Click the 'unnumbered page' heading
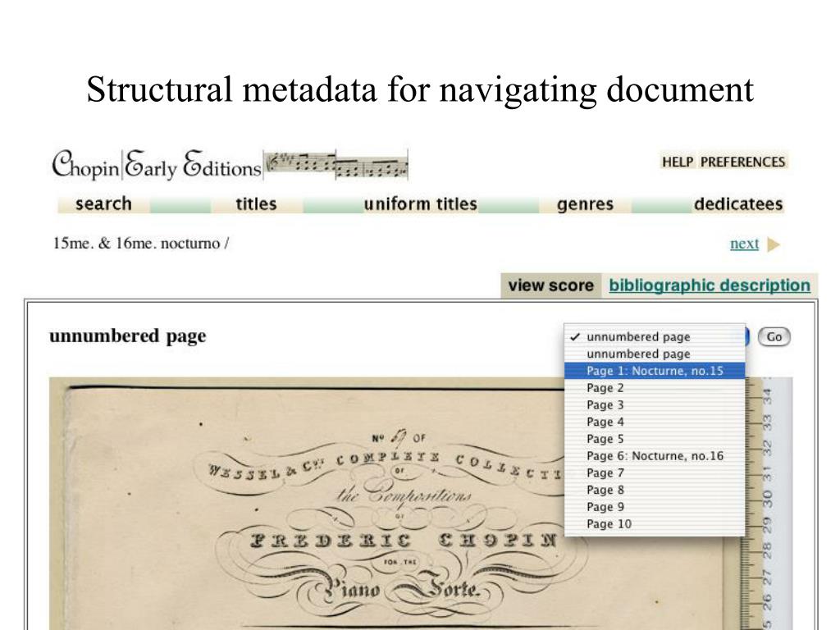The width and height of the screenshot is (840, 630). point(127,336)
